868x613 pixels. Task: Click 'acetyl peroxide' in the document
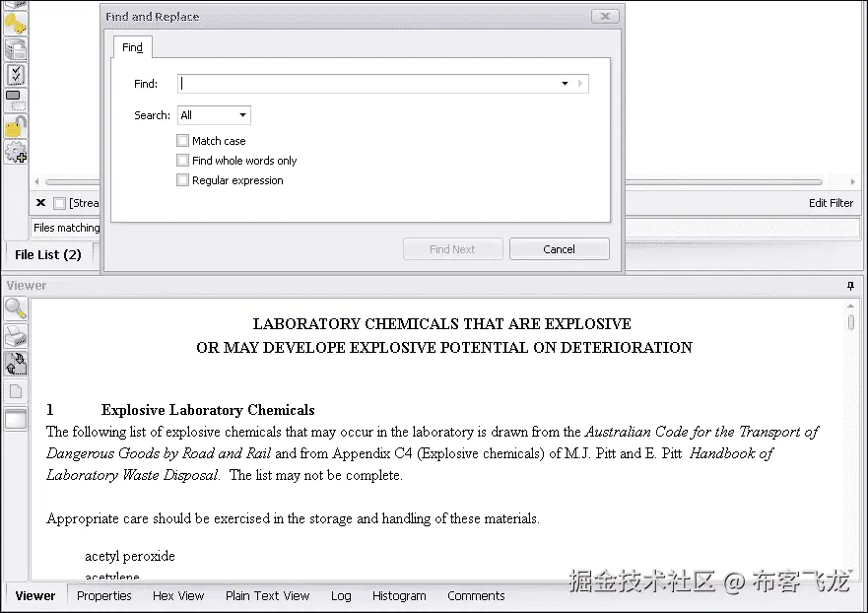[129, 556]
